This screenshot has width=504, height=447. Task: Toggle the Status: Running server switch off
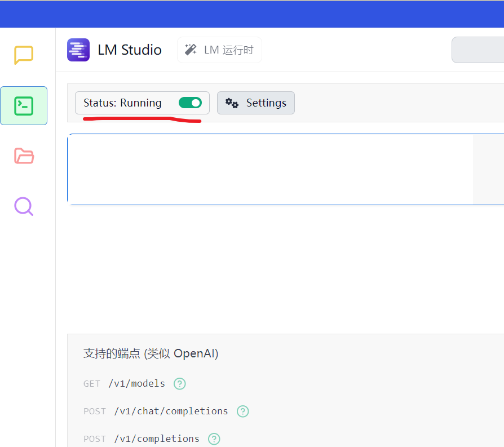point(190,103)
